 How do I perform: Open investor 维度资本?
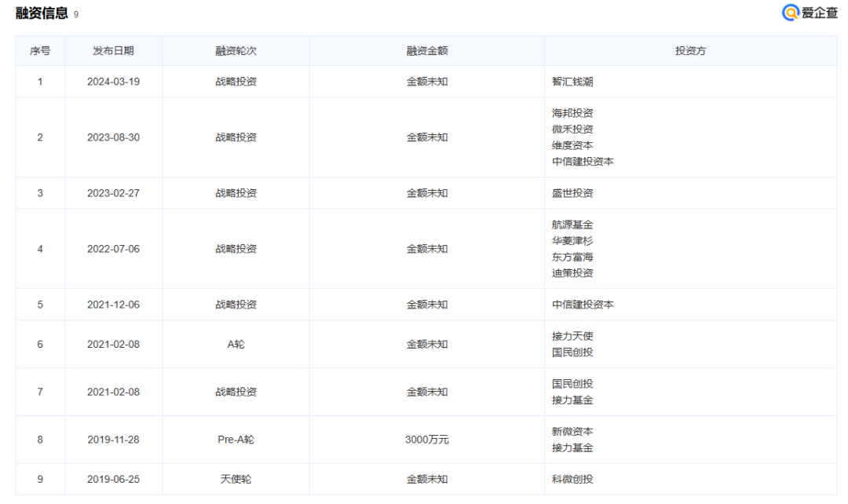(x=572, y=145)
